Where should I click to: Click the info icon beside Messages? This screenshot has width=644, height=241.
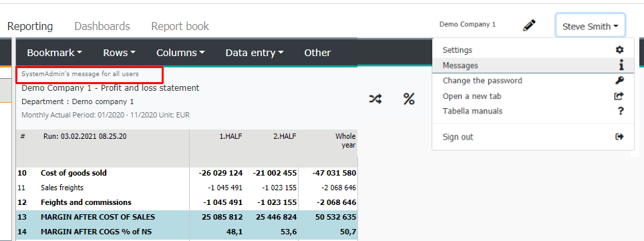tap(621, 65)
